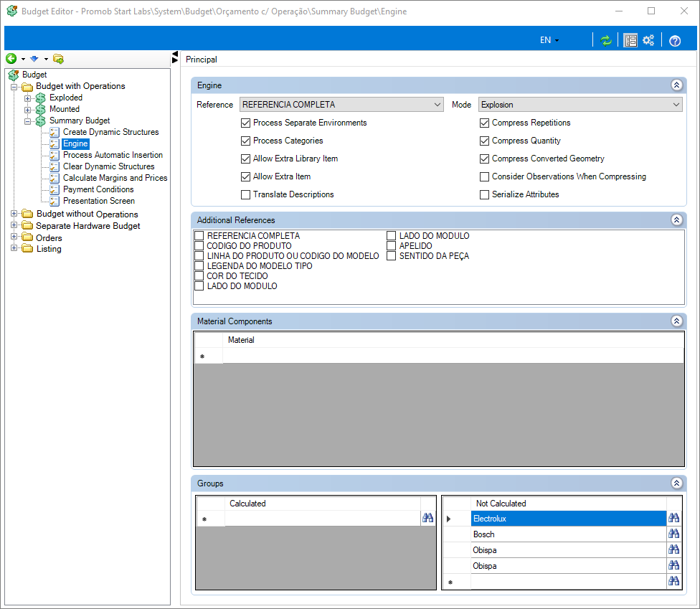Click the Budget without Operations folder icon
Image resolution: width=700 pixels, height=609 pixels.
point(27,214)
